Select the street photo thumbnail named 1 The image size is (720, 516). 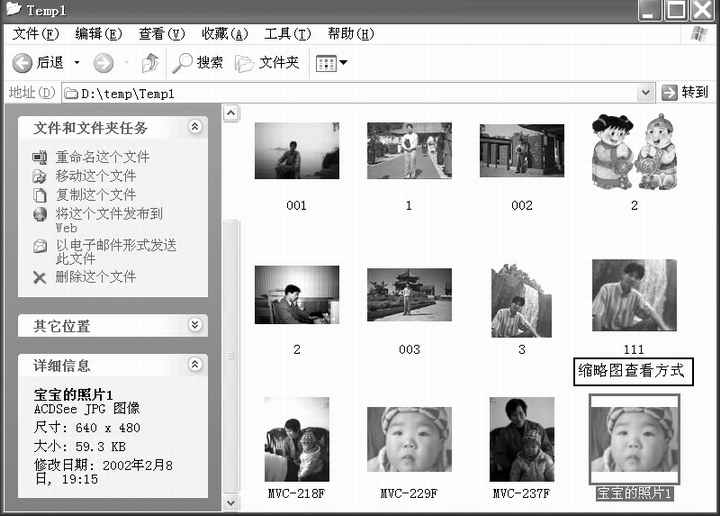click(x=409, y=150)
